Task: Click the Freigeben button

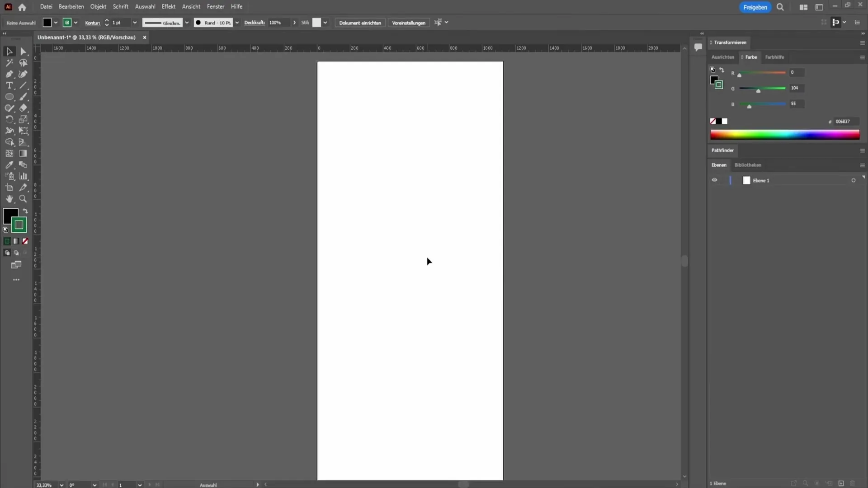Action: [x=755, y=7]
